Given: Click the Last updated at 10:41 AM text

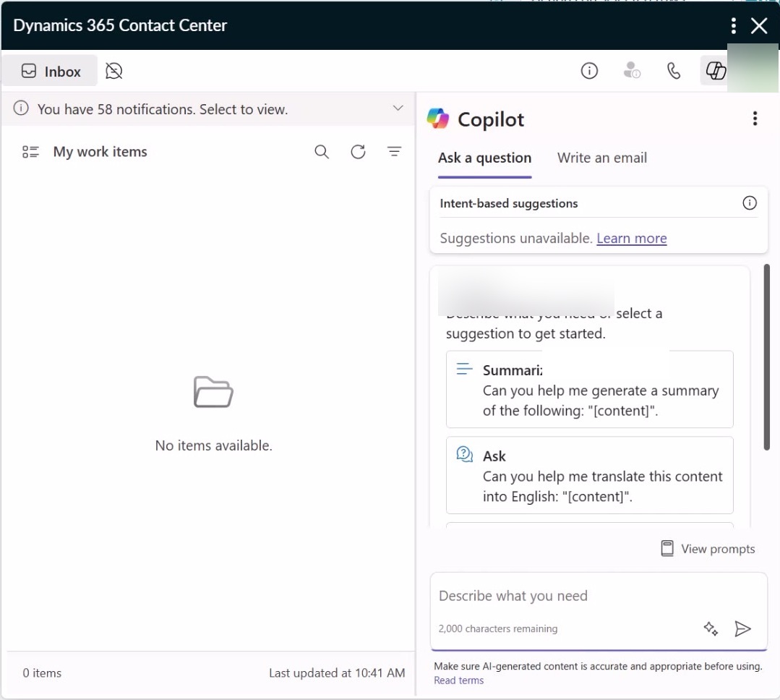Looking at the screenshot, I should coord(337,673).
